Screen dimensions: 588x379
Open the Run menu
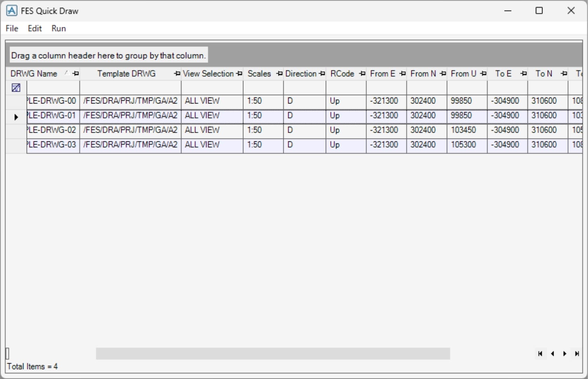coord(59,28)
